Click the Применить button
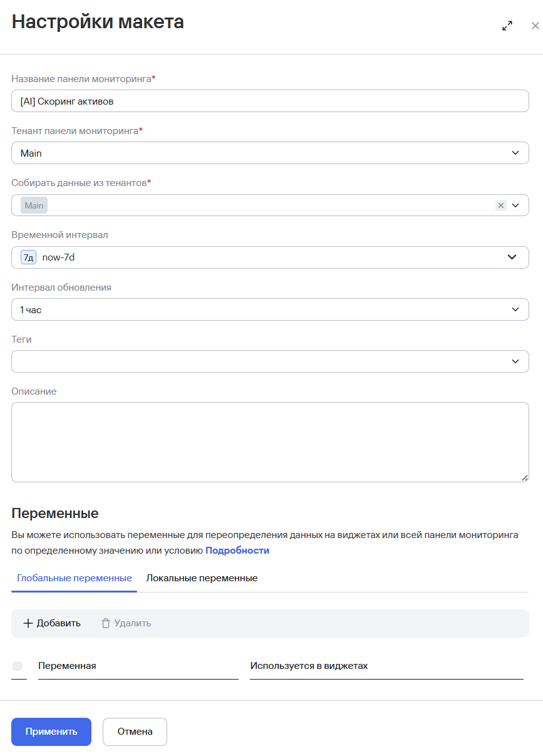 click(51, 732)
